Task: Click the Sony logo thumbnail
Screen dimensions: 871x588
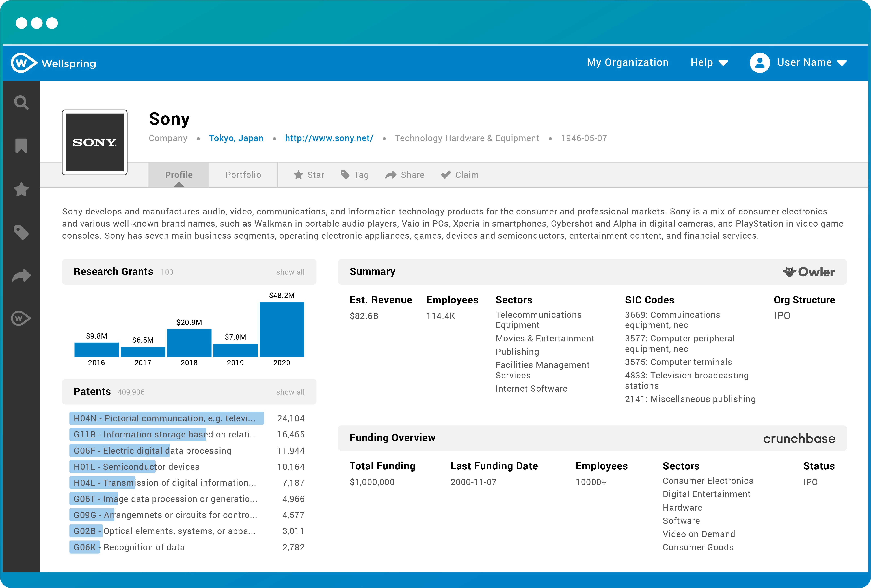Action: (x=94, y=142)
